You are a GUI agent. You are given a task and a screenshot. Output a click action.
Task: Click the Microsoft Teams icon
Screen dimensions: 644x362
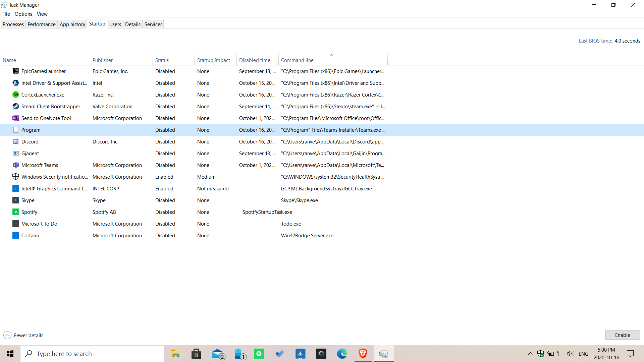pos(16,165)
